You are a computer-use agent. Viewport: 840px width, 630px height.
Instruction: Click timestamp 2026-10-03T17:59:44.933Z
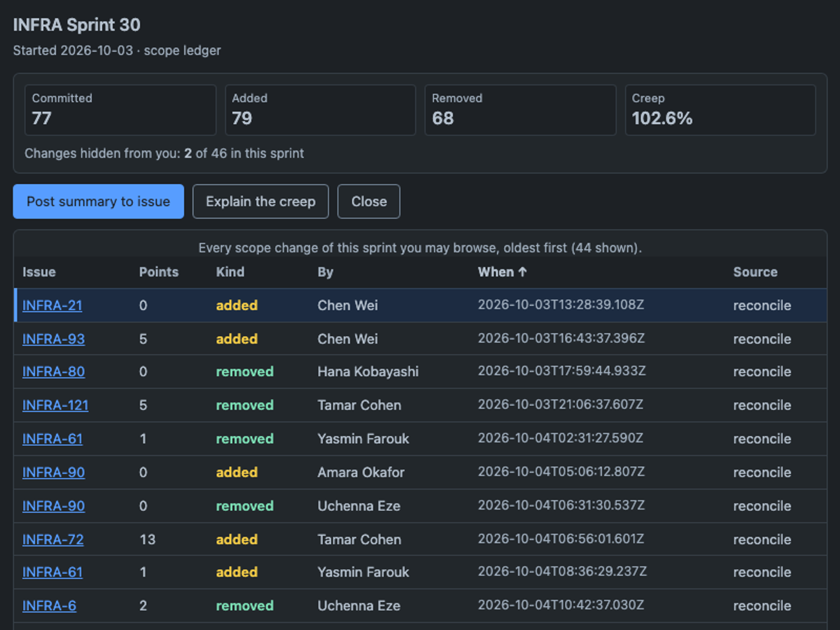562,372
